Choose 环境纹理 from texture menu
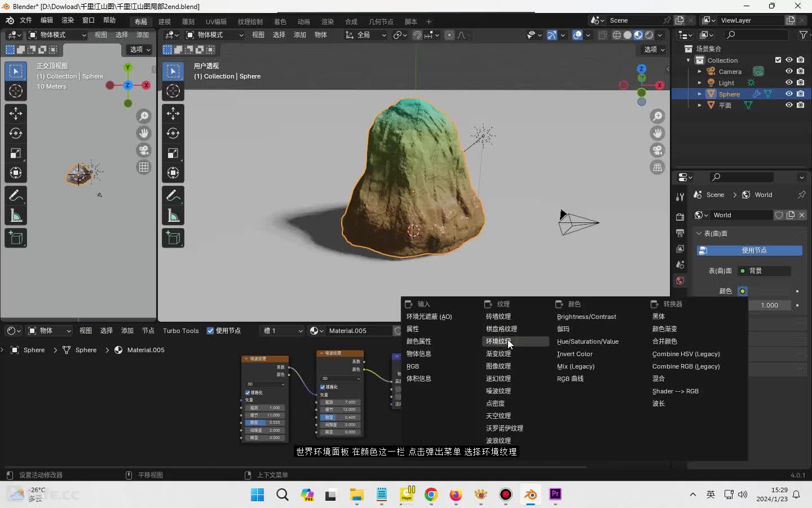 (x=515, y=341)
